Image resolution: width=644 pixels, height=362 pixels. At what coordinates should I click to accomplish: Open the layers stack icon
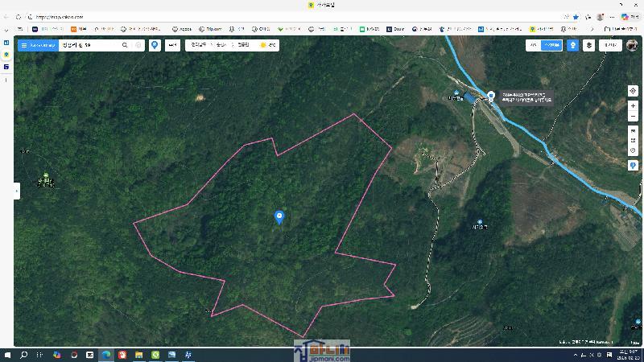(x=589, y=45)
